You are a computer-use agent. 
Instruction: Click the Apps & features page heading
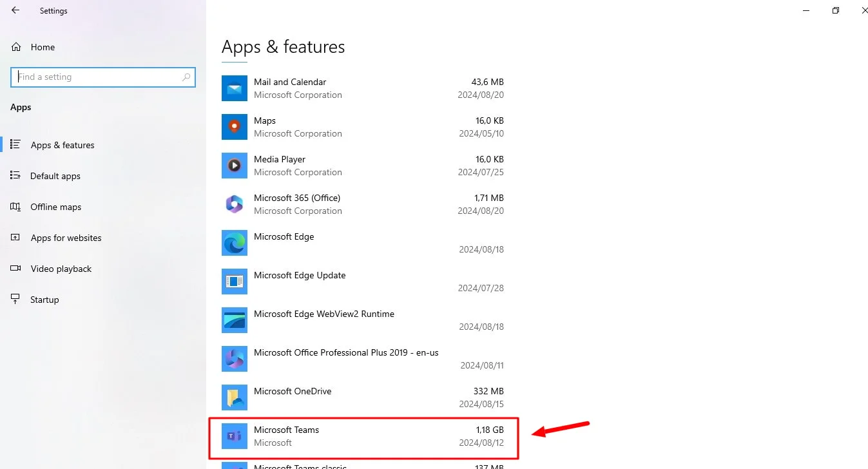point(284,47)
